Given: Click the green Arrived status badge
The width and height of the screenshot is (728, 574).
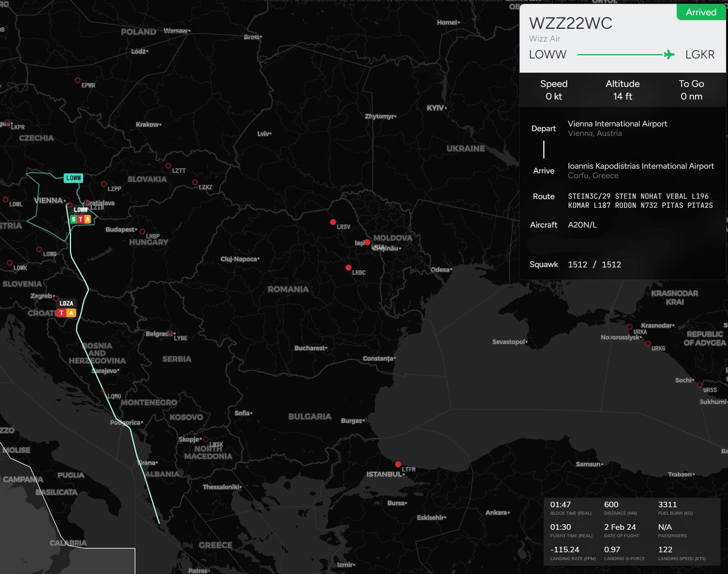Looking at the screenshot, I should pyautogui.click(x=701, y=12).
